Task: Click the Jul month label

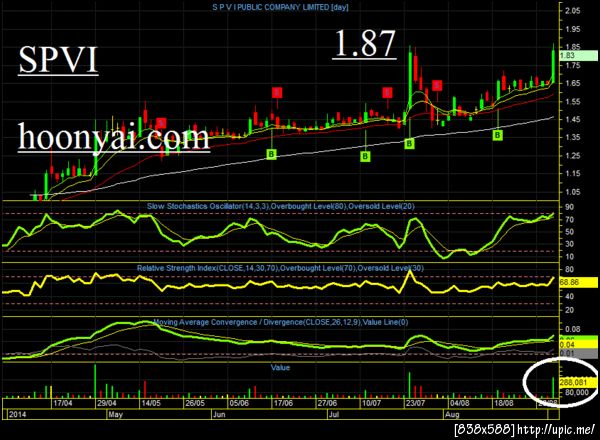Action: 334,414
